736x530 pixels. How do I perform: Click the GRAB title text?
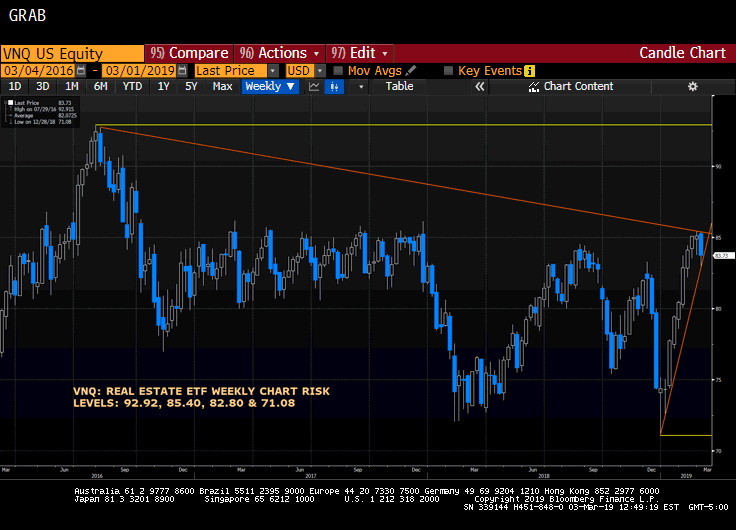coord(27,15)
